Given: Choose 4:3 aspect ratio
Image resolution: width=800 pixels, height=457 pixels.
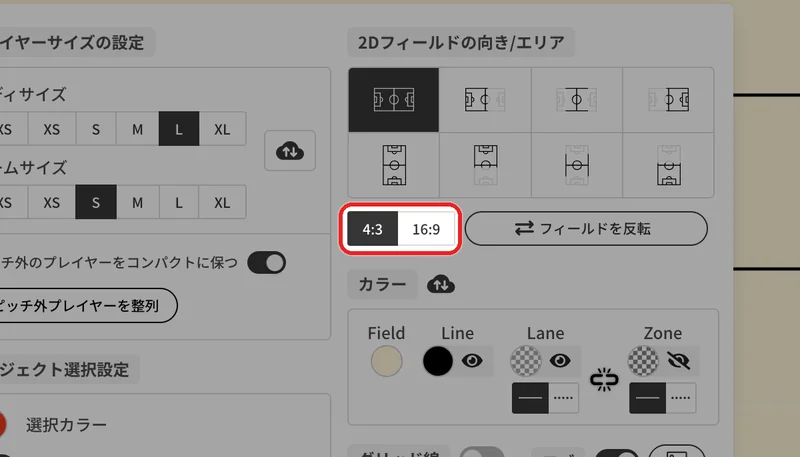Looking at the screenshot, I should (x=372, y=229).
